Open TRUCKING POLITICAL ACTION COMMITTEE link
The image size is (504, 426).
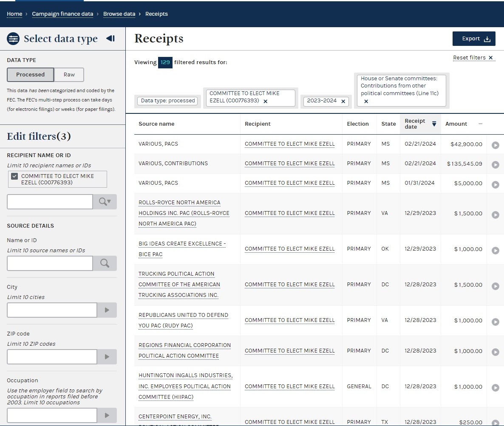(x=179, y=284)
